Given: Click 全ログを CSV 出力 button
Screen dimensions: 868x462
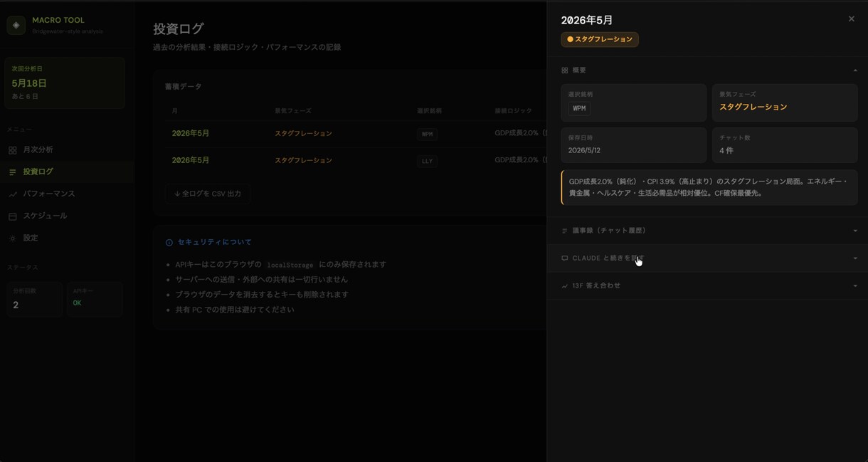Looking at the screenshot, I should pyautogui.click(x=208, y=194).
